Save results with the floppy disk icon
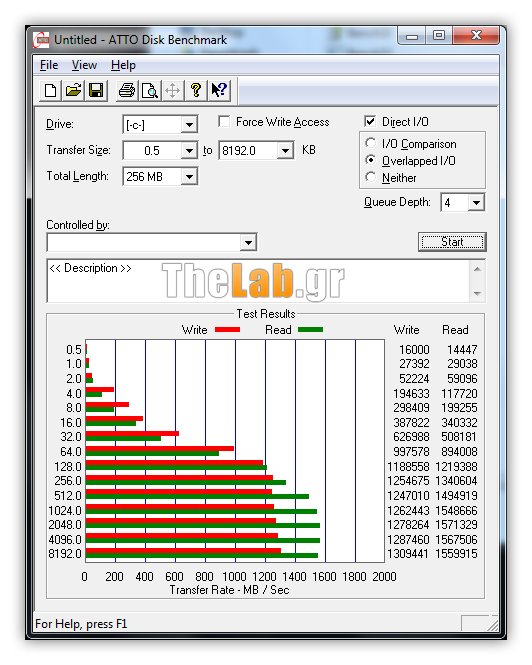The image size is (532, 665). click(x=96, y=90)
